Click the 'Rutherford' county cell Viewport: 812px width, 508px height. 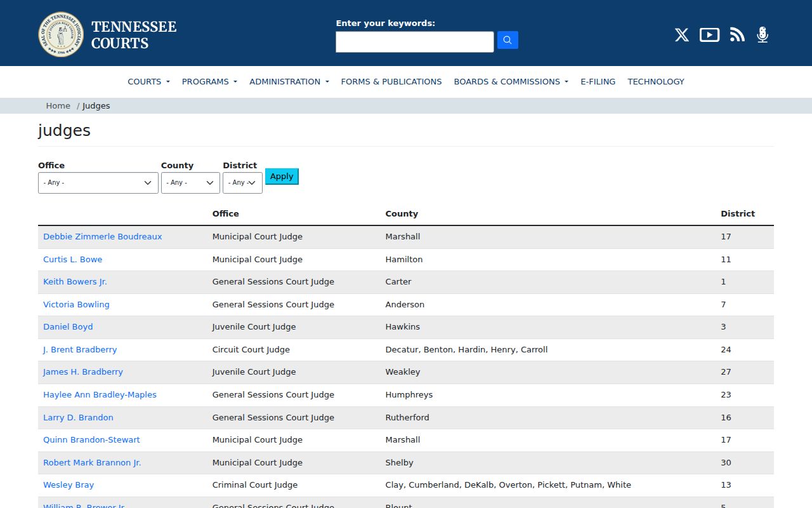[407, 418]
